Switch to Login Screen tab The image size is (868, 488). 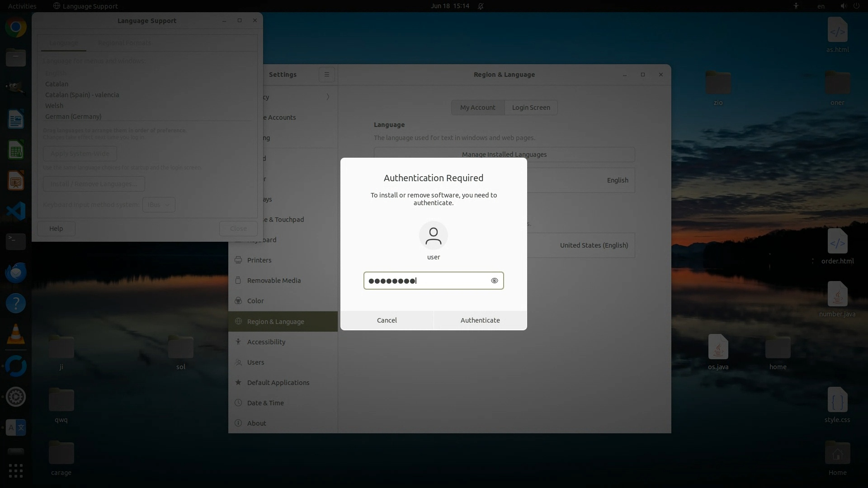531,108
